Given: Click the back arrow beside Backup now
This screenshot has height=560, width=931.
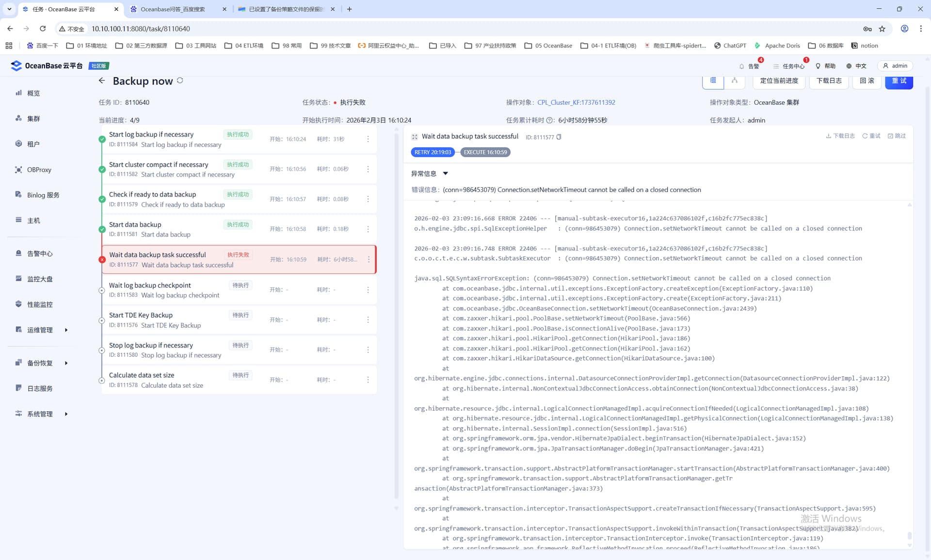Looking at the screenshot, I should click(101, 81).
